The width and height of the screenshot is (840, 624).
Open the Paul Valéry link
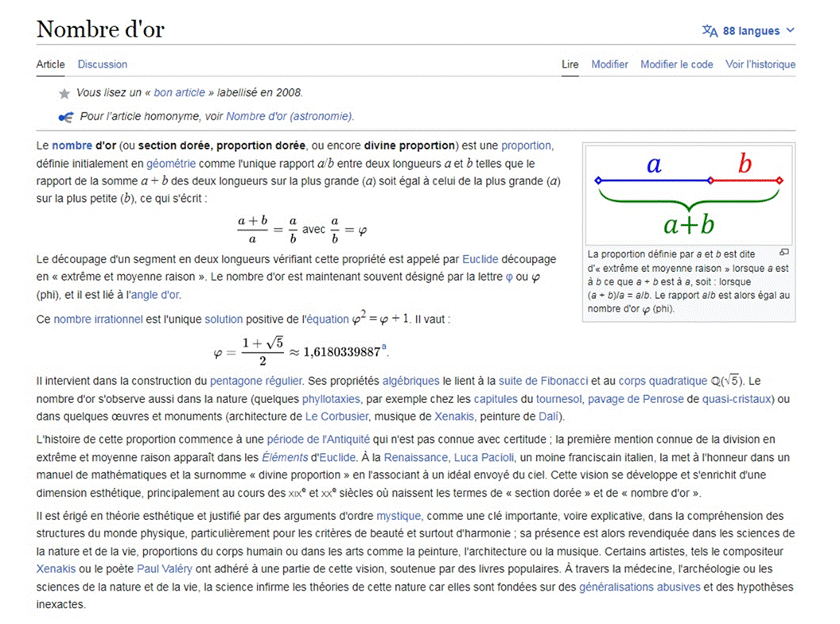[x=165, y=569]
